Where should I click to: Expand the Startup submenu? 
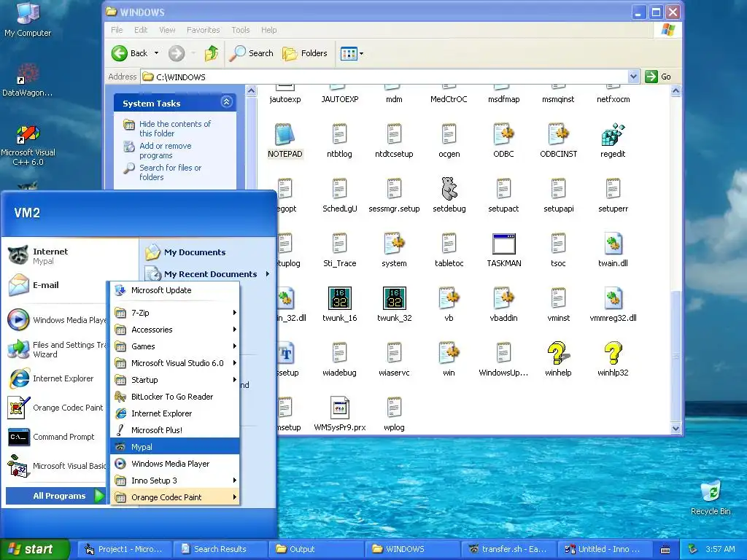(175, 379)
